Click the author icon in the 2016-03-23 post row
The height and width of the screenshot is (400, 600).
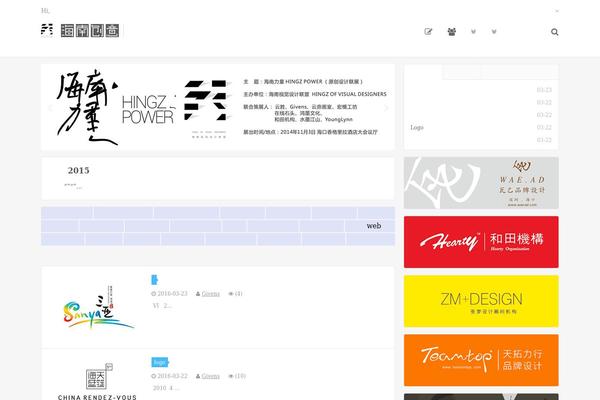tap(198, 294)
